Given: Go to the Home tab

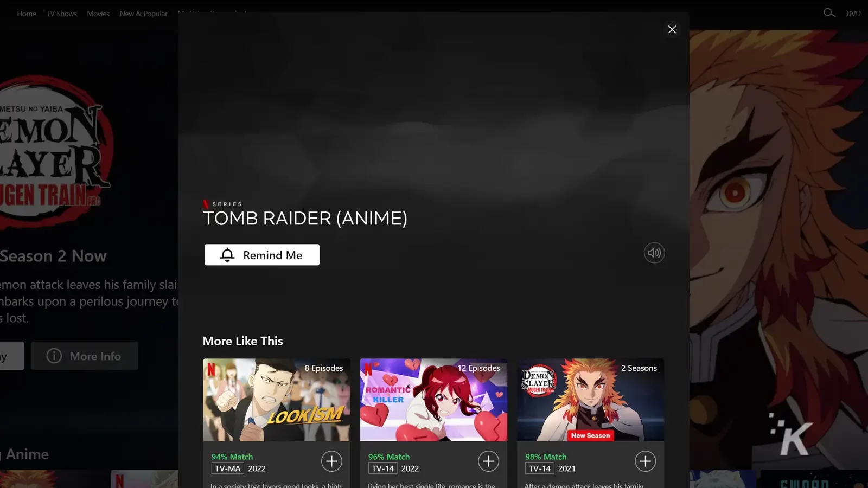Looking at the screenshot, I should [x=27, y=14].
